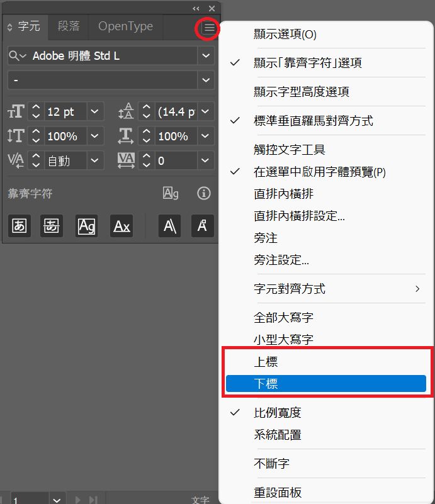
Task: Click the tracking icon
Action: (126, 160)
